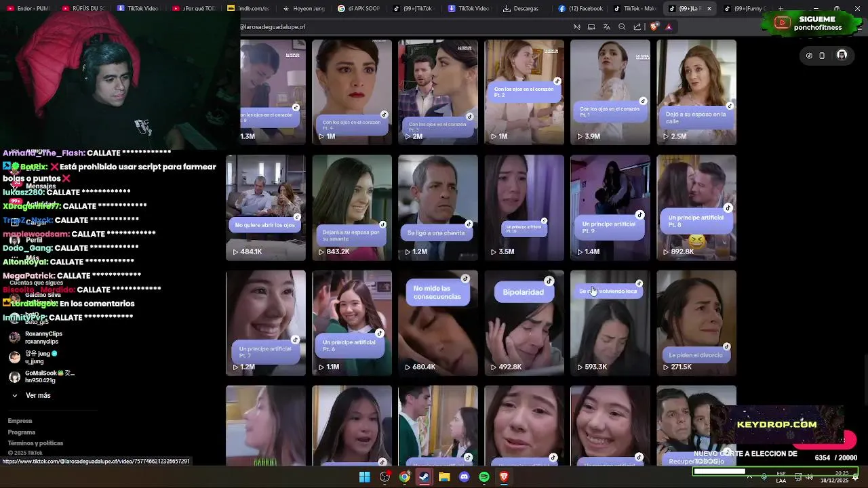868x488 pixels.
Task: Click the zoom magnifier icon in address bar
Action: [622, 27]
